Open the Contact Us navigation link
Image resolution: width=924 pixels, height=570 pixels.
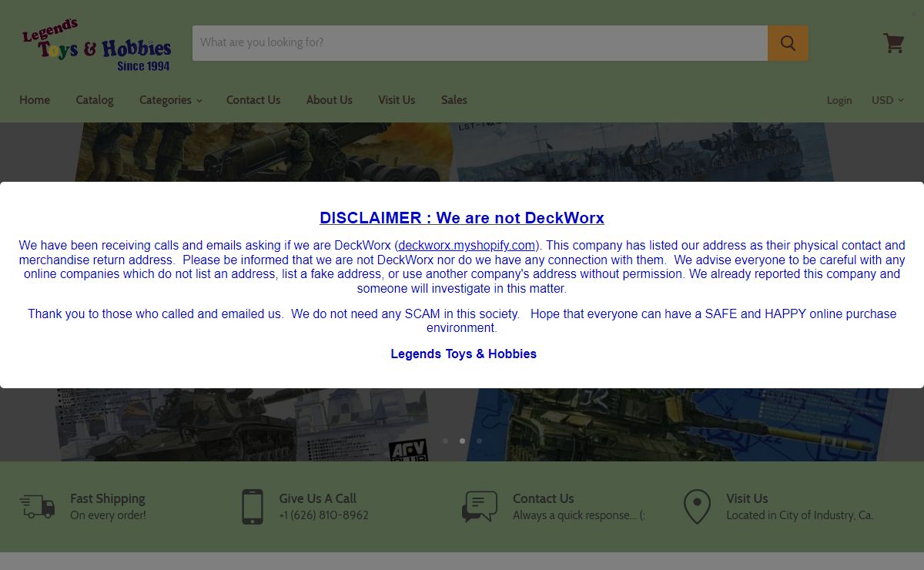253,100
